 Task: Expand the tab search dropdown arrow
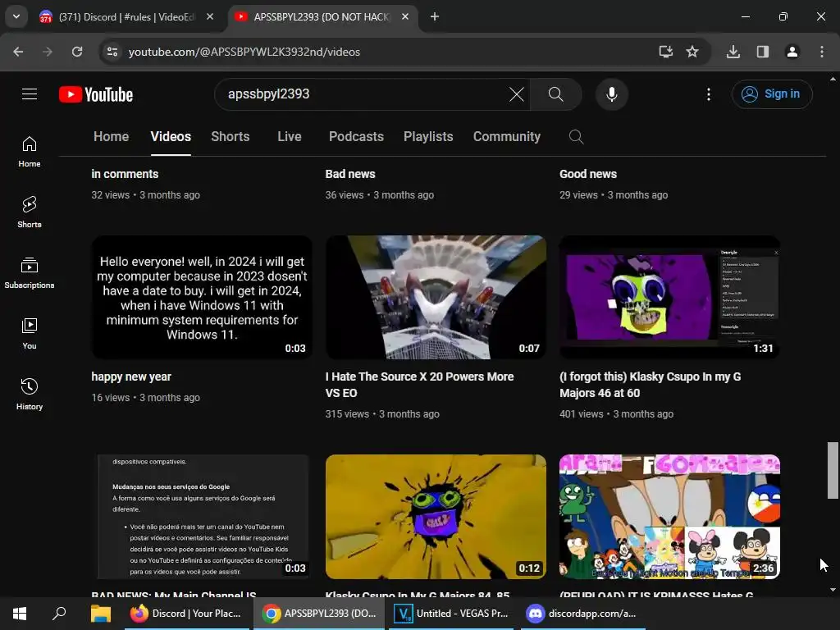click(x=16, y=16)
